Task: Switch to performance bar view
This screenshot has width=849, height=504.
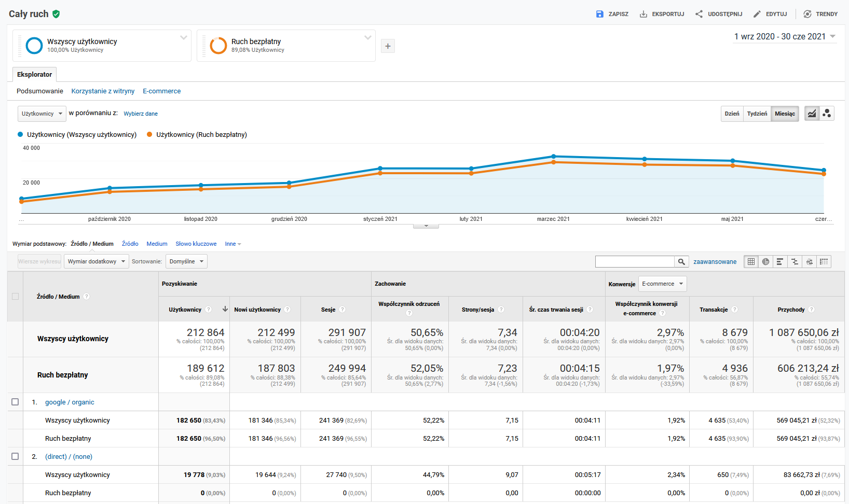Action: coord(780,262)
